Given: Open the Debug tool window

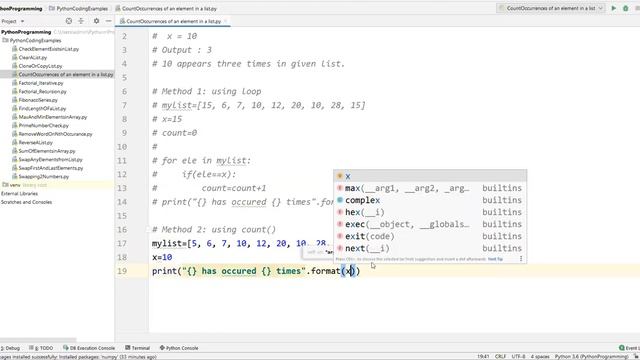Looking at the screenshot, I should pos(10,348).
